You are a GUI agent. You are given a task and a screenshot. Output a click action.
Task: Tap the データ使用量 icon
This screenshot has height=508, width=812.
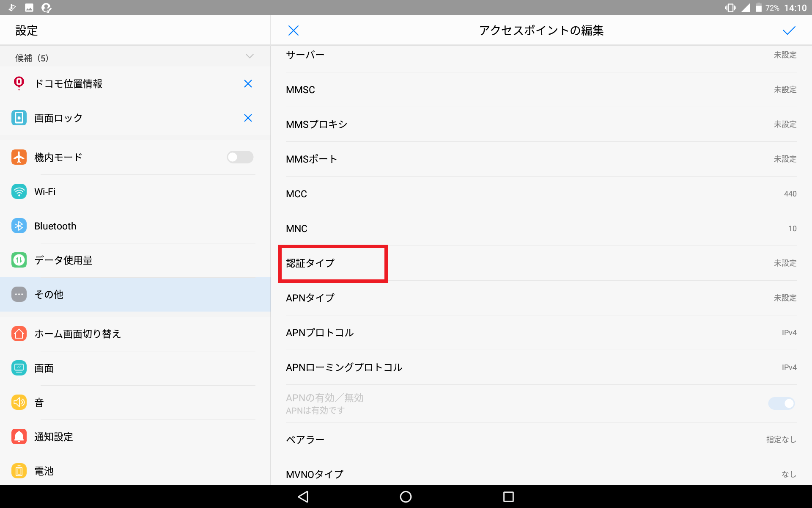19,260
